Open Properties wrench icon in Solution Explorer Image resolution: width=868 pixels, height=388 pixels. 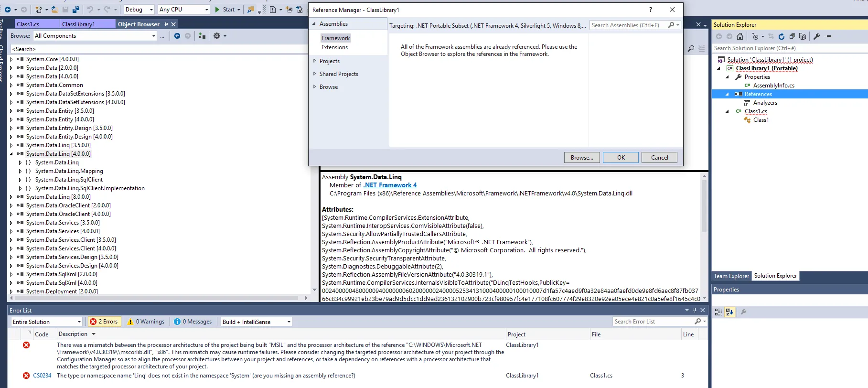(x=817, y=36)
